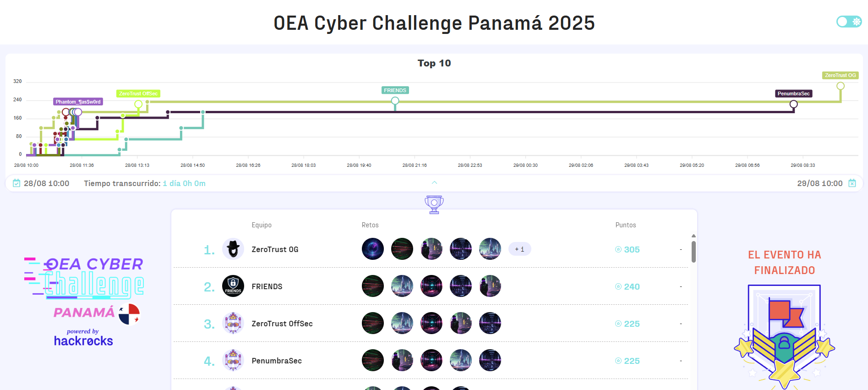Click the FRIENDS chart point marker
The image size is (868, 390).
(395, 101)
